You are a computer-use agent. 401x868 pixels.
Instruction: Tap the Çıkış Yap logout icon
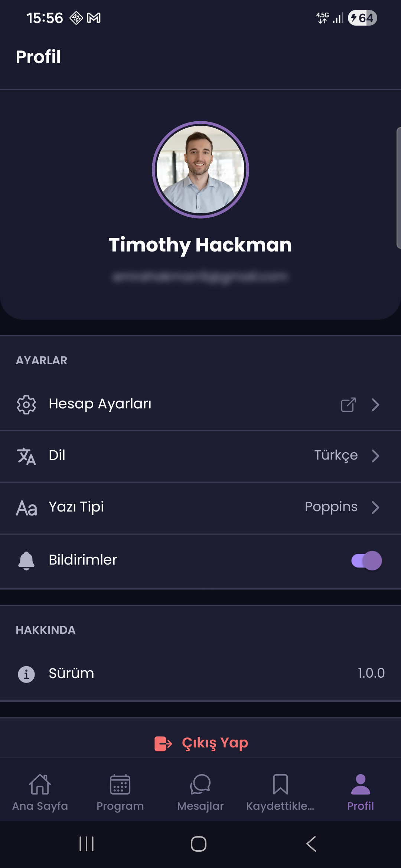163,743
